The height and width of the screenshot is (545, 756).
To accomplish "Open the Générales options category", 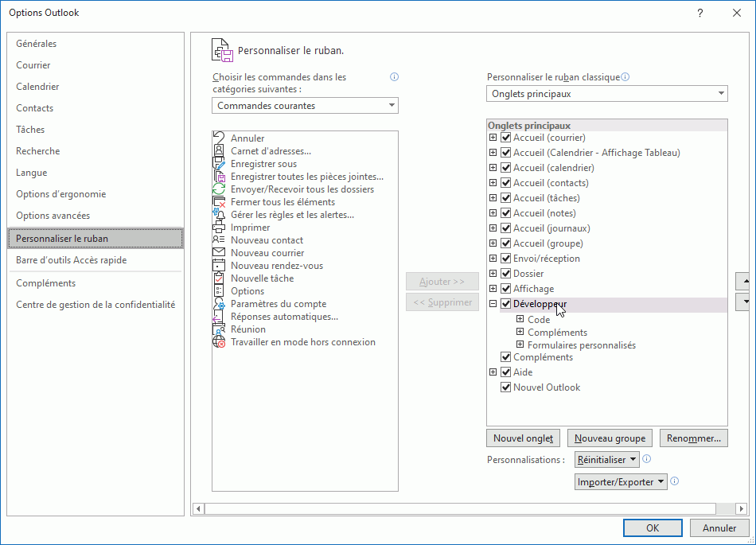I will click(95, 44).
